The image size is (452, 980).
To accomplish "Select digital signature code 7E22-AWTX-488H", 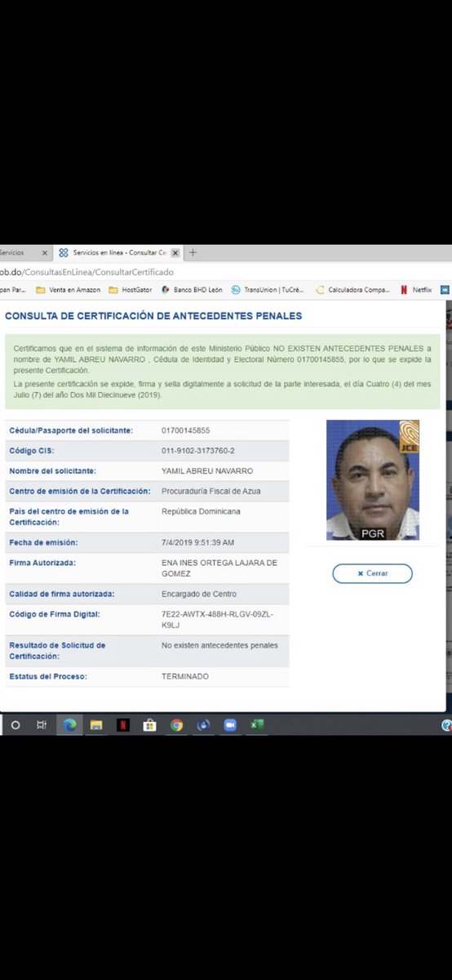I will pyautogui.click(x=216, y=619).
